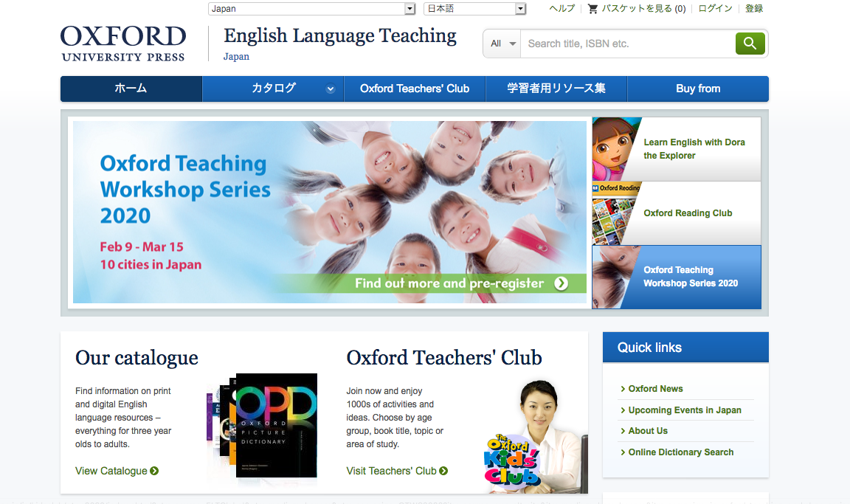Open the Oxford News quick link
This screenshot has height=504, width=850.
tap(655, 389)
